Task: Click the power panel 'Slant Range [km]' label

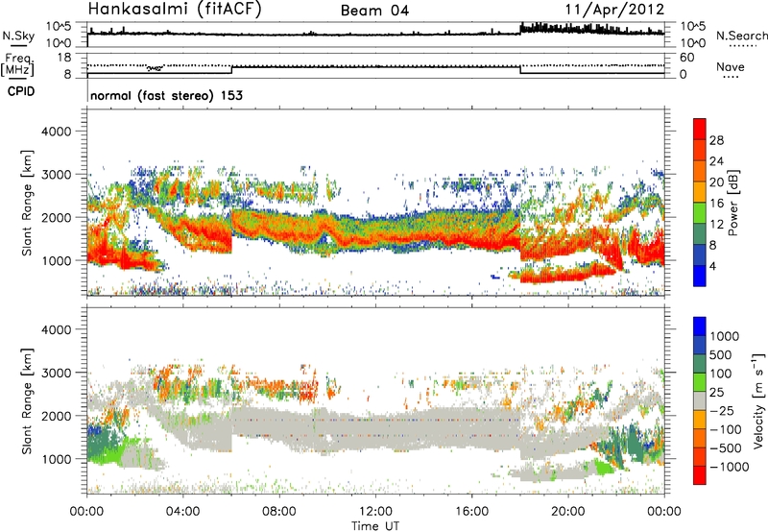Action: click(27, 203)
